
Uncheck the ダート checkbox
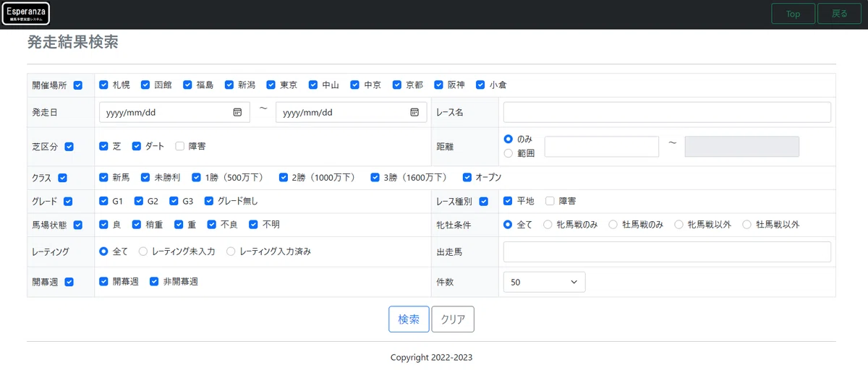pos(137,146)
